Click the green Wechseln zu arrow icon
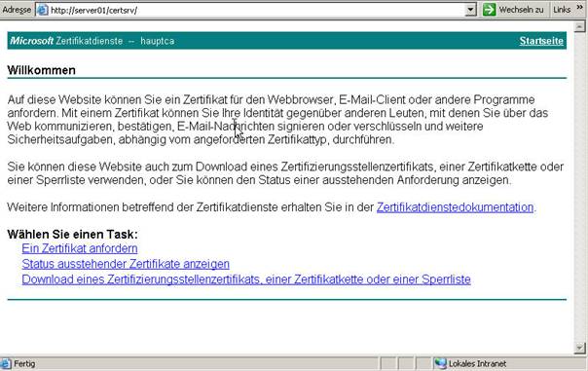Image resolution: width=588 pixels, height=371 pixels. [489, 10]
